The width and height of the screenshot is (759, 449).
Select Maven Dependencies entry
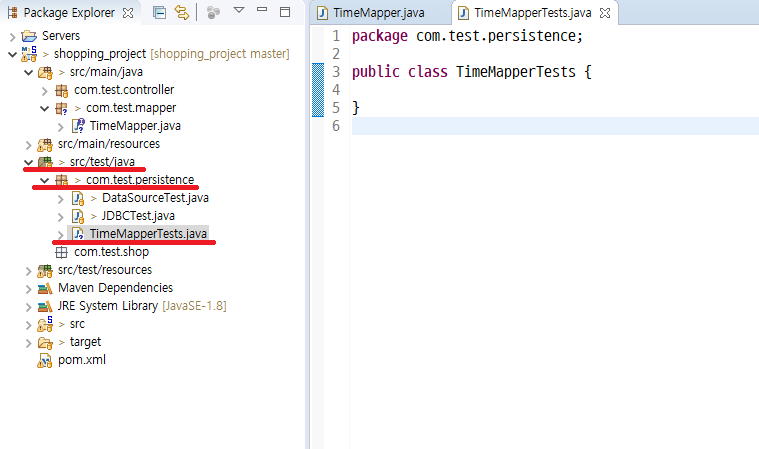[115, 287]
